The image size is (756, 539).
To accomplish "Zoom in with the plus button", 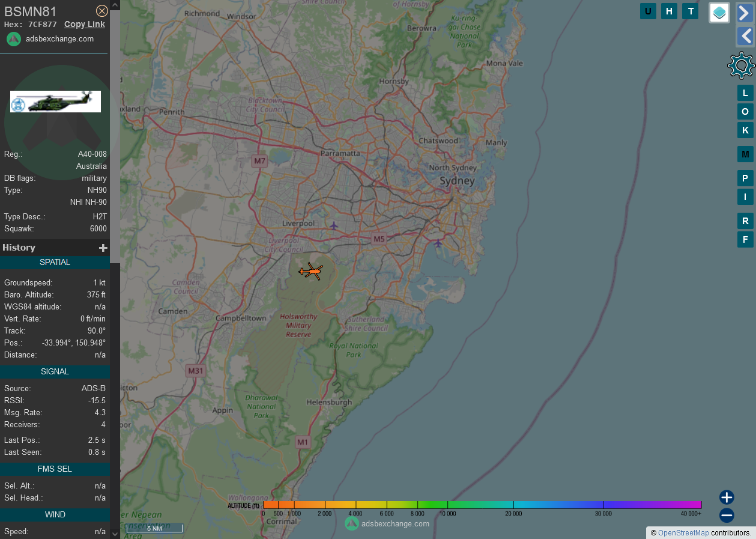I will point(727,497).
